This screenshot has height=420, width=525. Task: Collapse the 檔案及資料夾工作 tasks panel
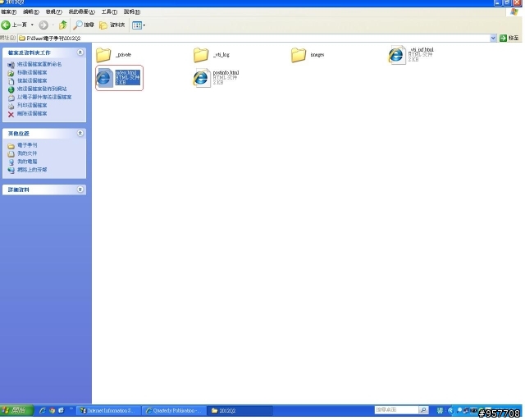pos(80,52)
